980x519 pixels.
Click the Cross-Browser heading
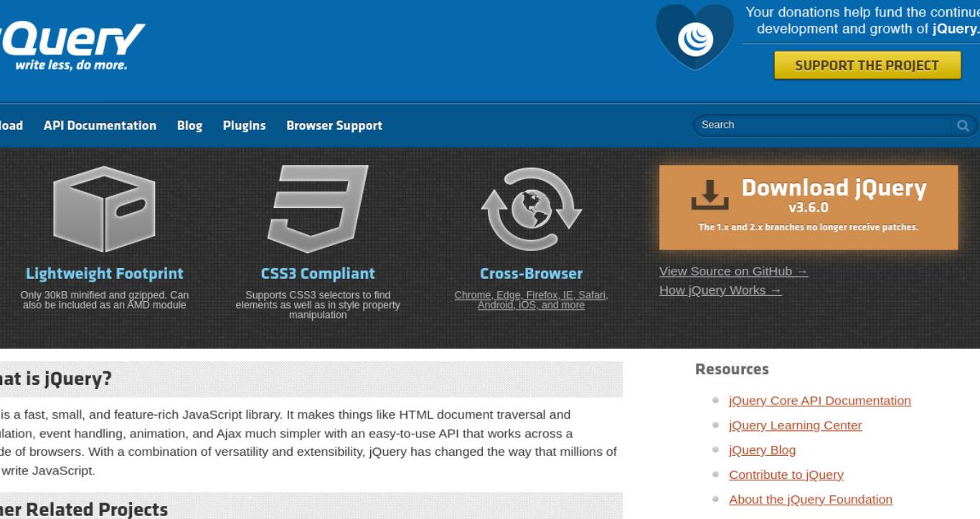(532, 274)
